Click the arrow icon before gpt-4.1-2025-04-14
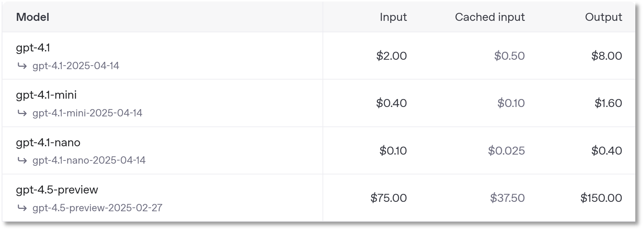The image size is (644, 230). point(22,66)
